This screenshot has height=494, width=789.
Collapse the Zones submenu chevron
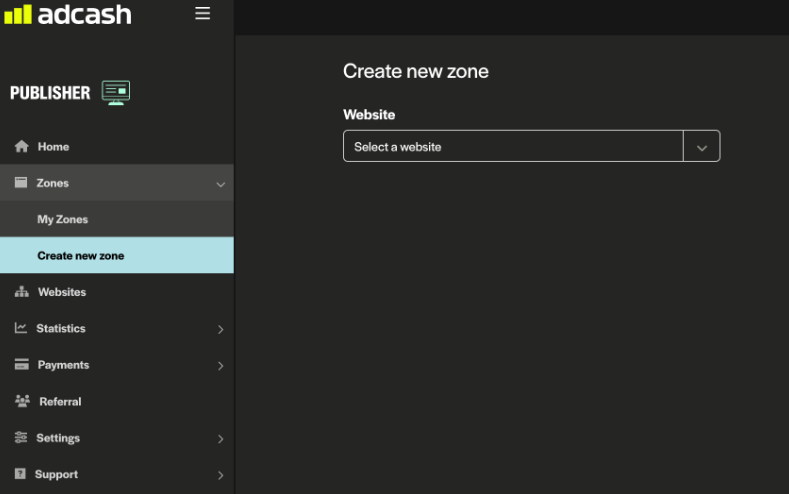tap(220, 184)
